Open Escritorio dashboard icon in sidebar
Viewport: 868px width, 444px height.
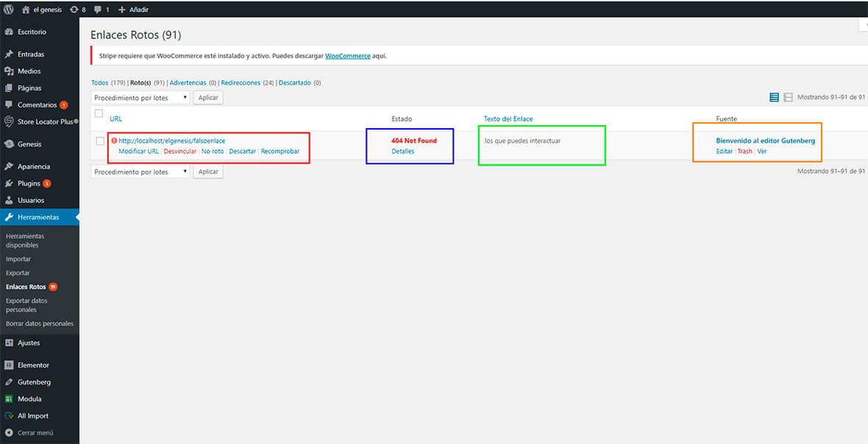pos(9,32)
